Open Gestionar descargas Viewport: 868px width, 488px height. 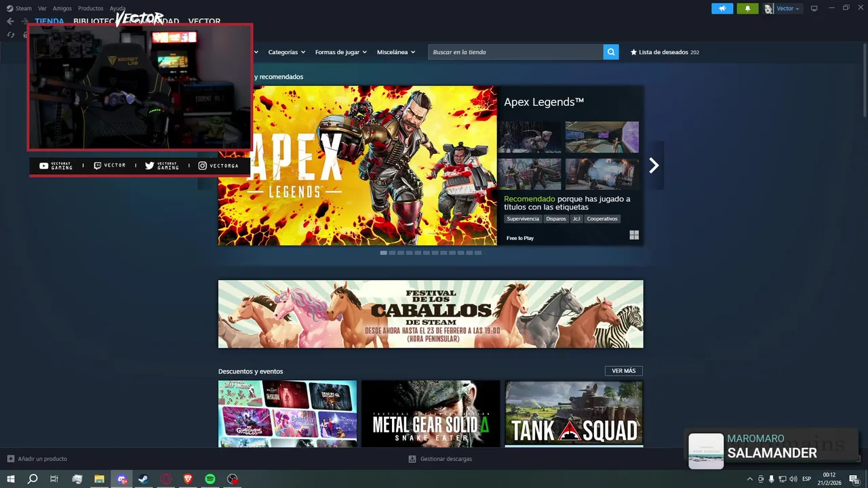point(446,459)
